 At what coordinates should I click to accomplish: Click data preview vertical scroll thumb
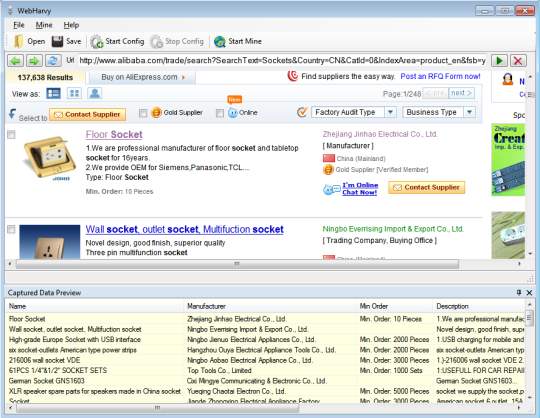(x=529, y=317)
